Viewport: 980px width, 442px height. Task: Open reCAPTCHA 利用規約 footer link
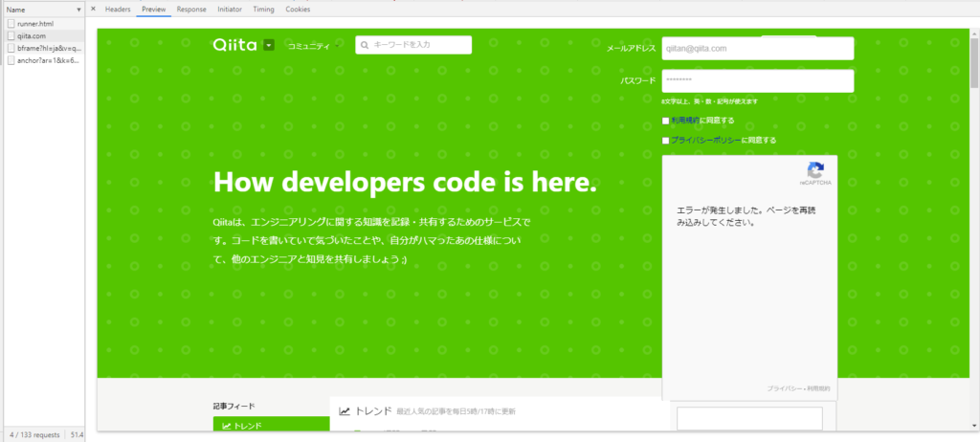(x=819, y=388)
